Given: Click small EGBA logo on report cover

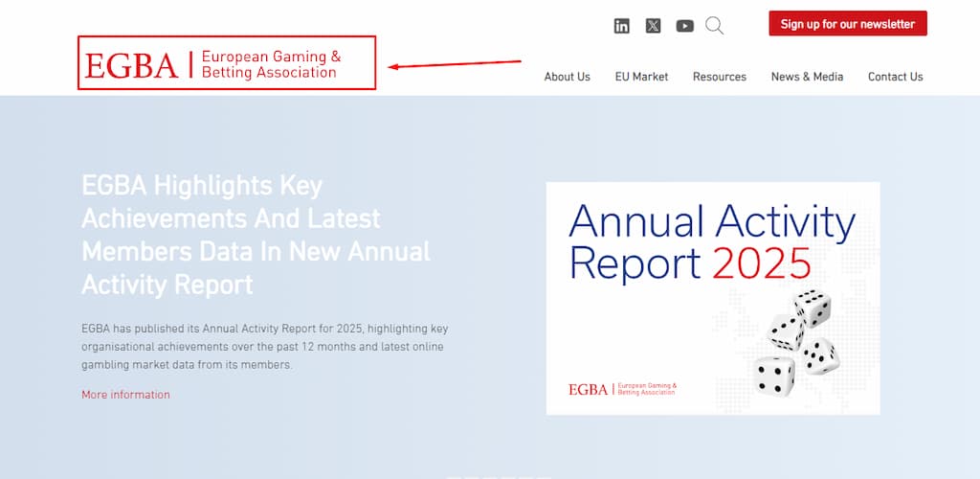Looking at the screenshot, I should [622, 389].
